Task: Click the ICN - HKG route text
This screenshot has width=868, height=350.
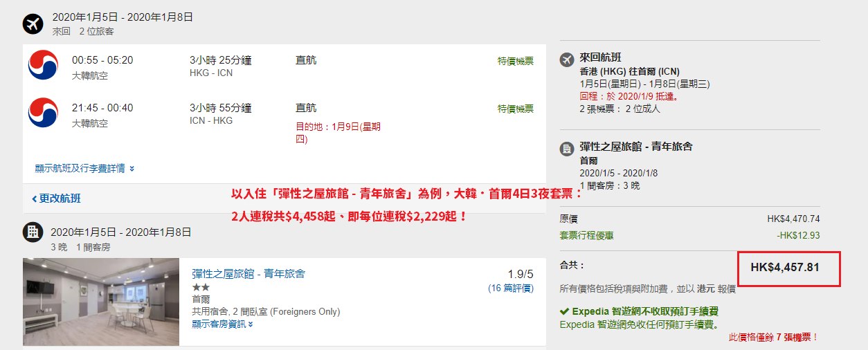Action: [211, 121]
